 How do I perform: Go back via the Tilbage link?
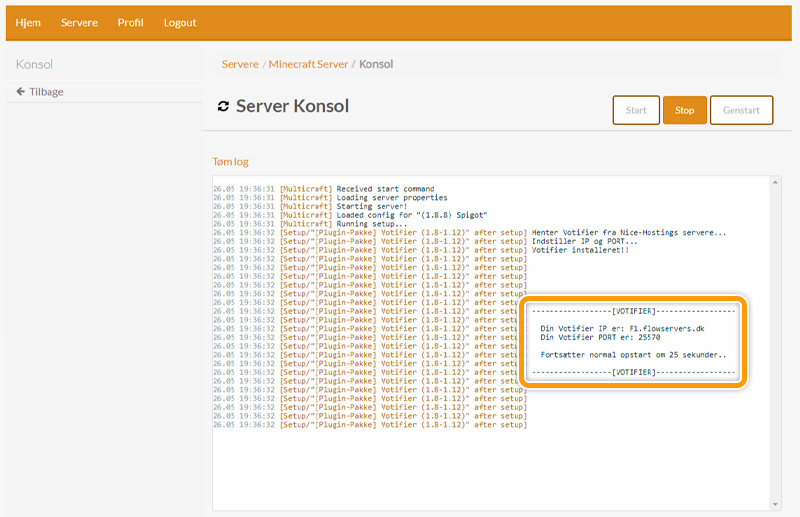pos(46,92)
